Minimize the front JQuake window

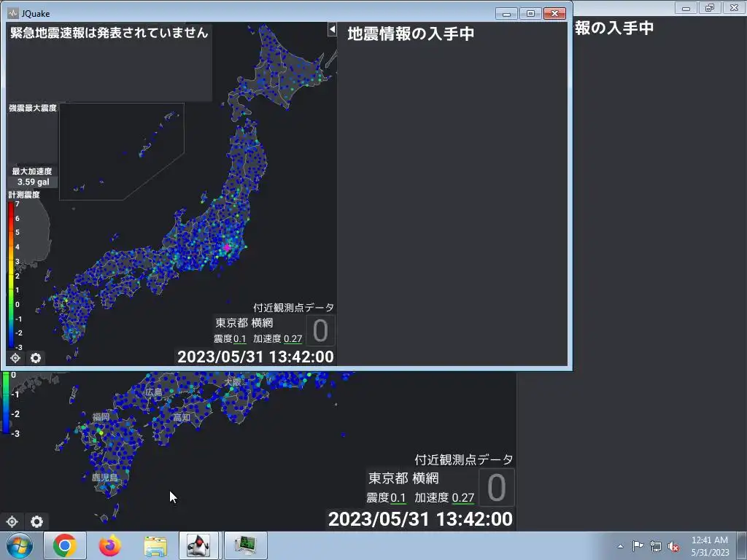tap(506, 13)
